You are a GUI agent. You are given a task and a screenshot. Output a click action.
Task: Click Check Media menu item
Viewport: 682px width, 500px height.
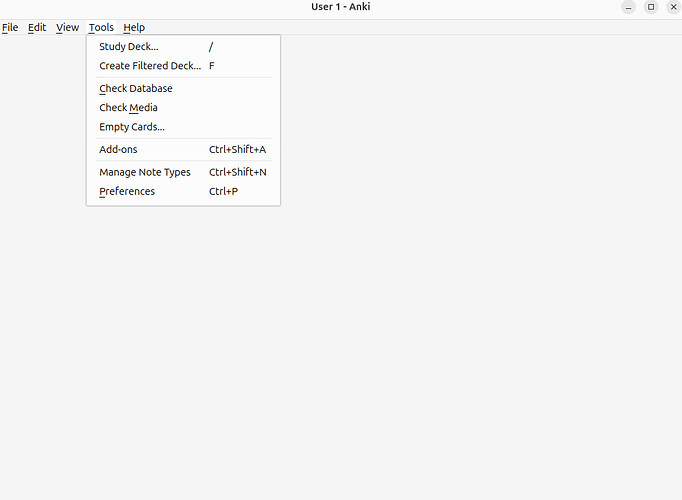[183, 107]
